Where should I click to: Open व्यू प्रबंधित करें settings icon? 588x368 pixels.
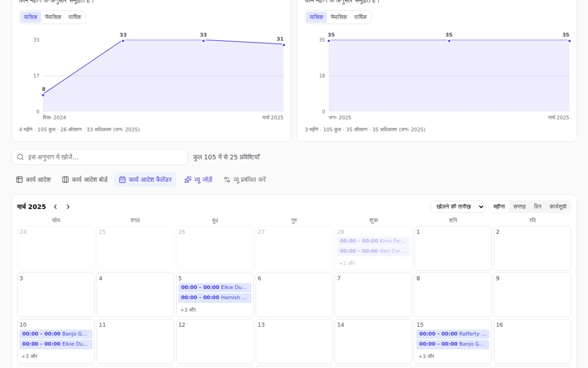[x=227, y=180]
